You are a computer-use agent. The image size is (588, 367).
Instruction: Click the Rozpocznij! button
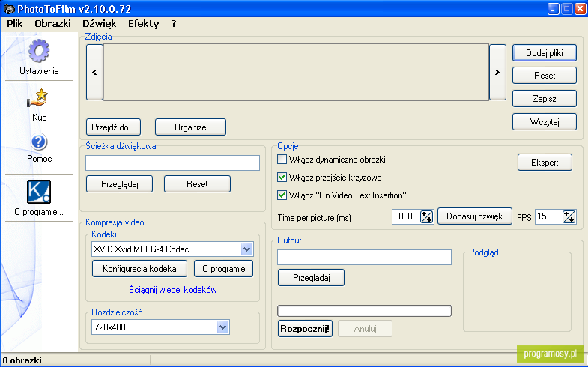click(306, 329)
